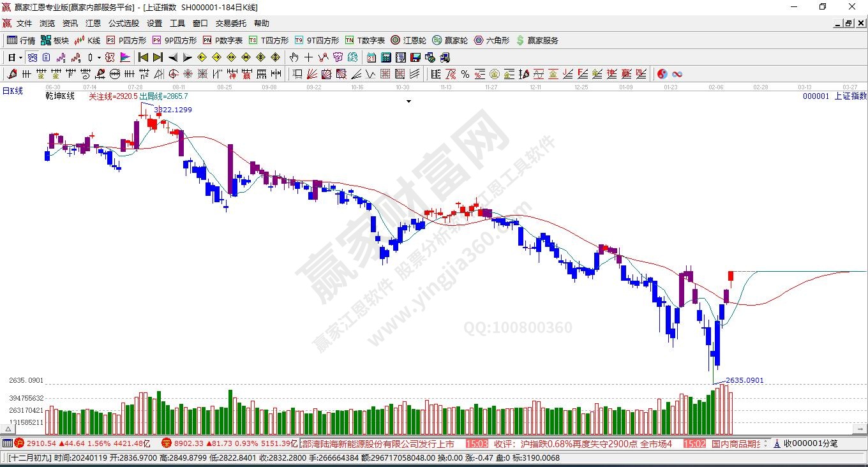Open the 浏览 menu
Screen dimensions: 868x467
click(x=47, y=24)
